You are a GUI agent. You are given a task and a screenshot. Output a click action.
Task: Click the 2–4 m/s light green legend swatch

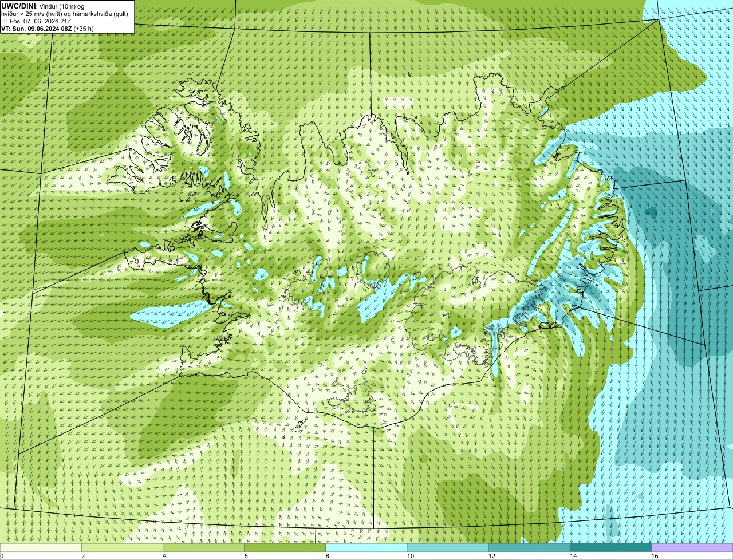122,547
